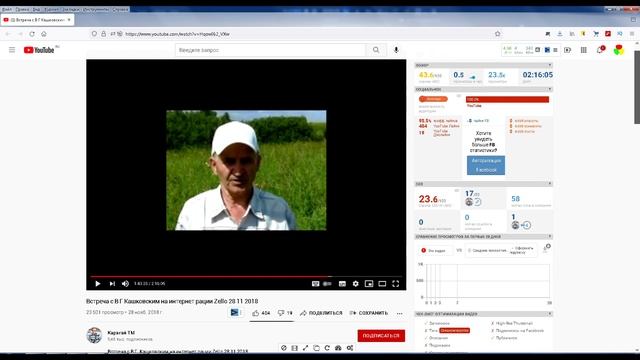Open the YouTube apps grid
This screenshot has width=640, height=360.
pos(584,50)
